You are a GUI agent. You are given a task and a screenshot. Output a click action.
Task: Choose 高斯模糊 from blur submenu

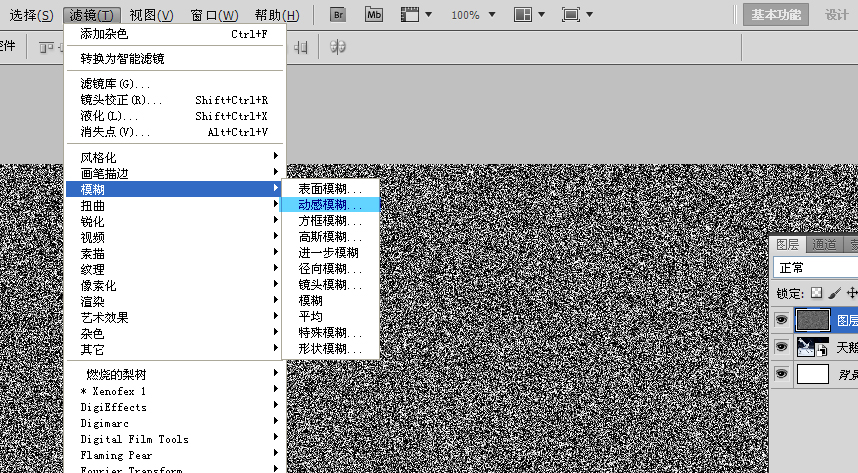(330, 236)
